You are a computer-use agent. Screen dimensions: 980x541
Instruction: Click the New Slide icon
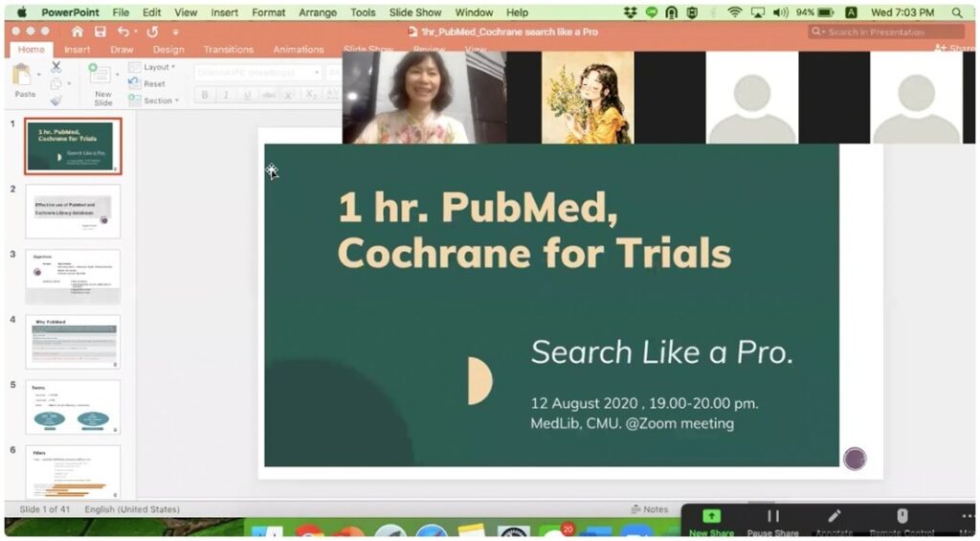pyautogui.click(x=101, y=75)
